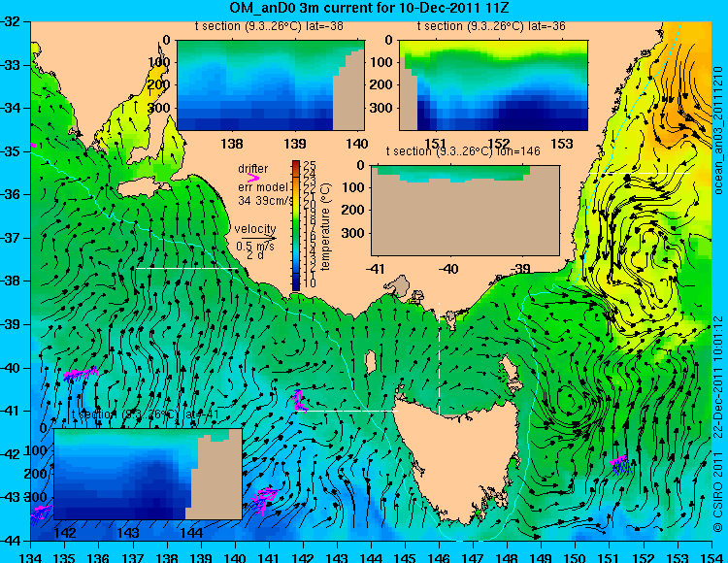Click King Island in western Bass Strait

pos(370,362)
